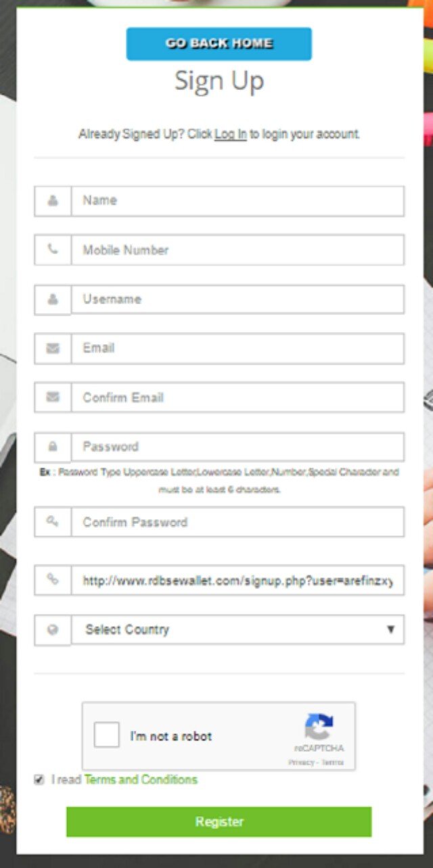Open the Select Country dropdown

pos(237,629)
